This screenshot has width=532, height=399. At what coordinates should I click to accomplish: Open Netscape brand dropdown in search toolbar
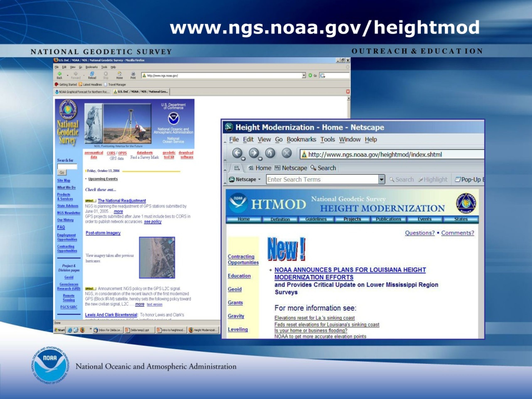tap(245, 179)
